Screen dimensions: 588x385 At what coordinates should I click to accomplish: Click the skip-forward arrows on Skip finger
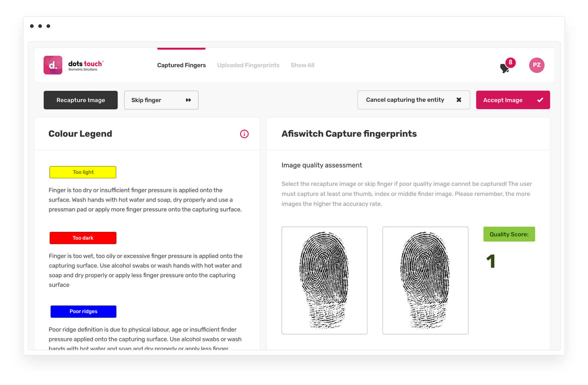tap(188, 100)
